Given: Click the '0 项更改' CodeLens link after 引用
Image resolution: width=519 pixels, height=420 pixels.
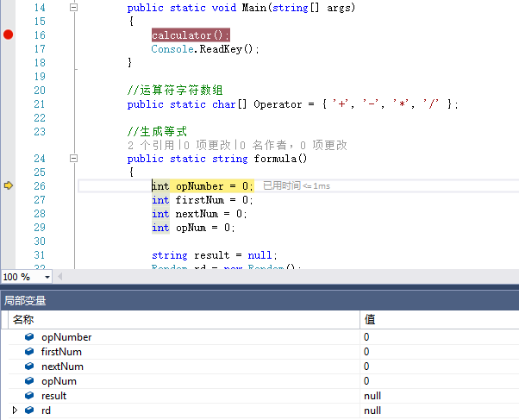Looking at the screenshot, I should pyautogui.click(x=207, y=145).
